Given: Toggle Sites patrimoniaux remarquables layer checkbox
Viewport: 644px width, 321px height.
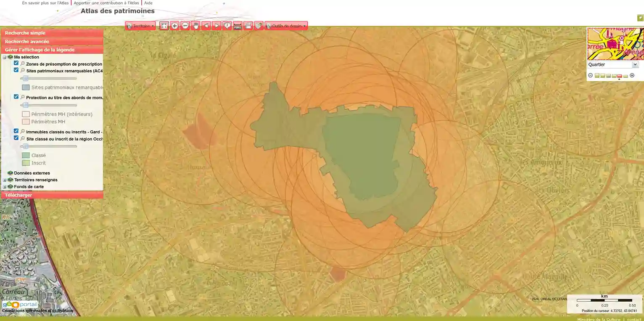Looking at the screenshot, I should coord(16,70).
